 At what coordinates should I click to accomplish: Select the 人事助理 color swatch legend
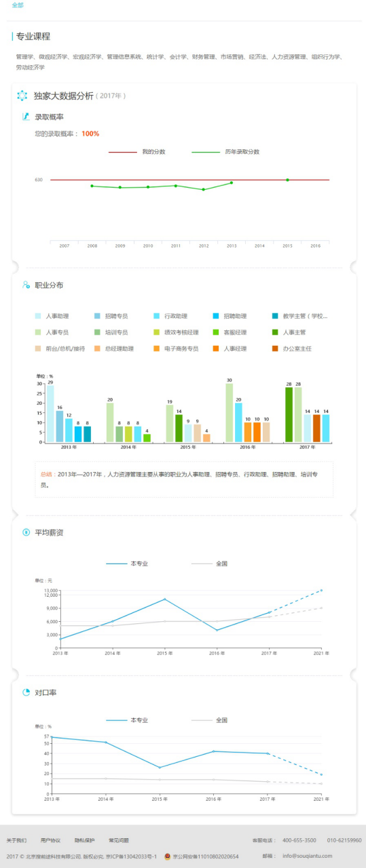click(38, 316)
